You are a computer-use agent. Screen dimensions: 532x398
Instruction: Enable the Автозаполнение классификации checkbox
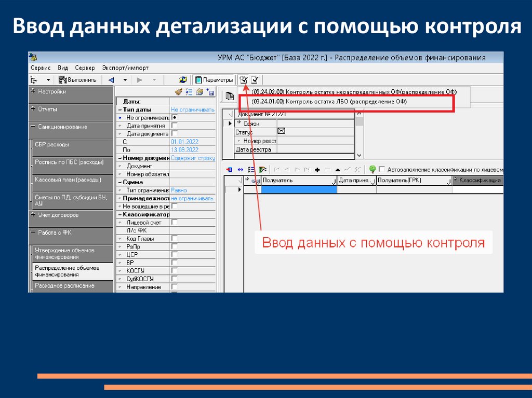382,169
